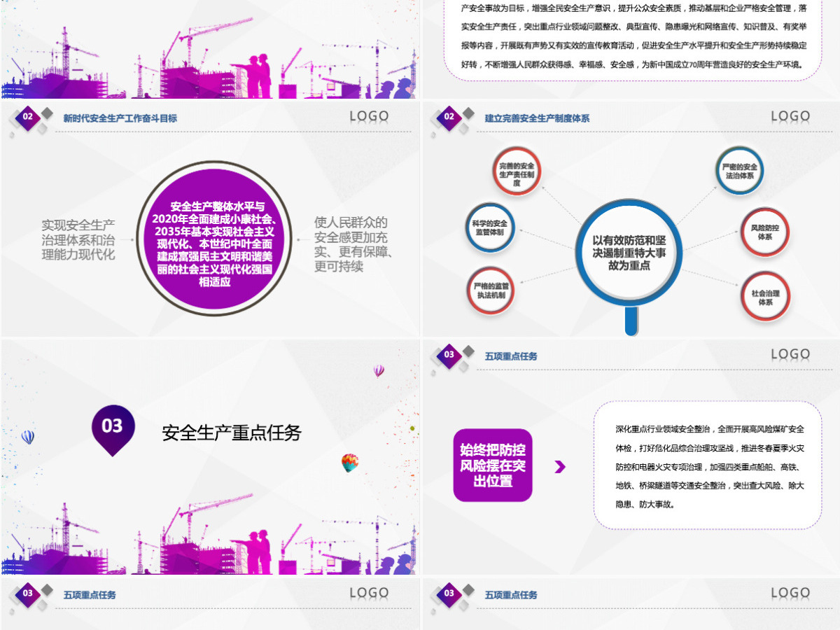
Task: Click the gray text 实现安全生产治理体系和治理能力现代化
Action: (x=78, y=239)
